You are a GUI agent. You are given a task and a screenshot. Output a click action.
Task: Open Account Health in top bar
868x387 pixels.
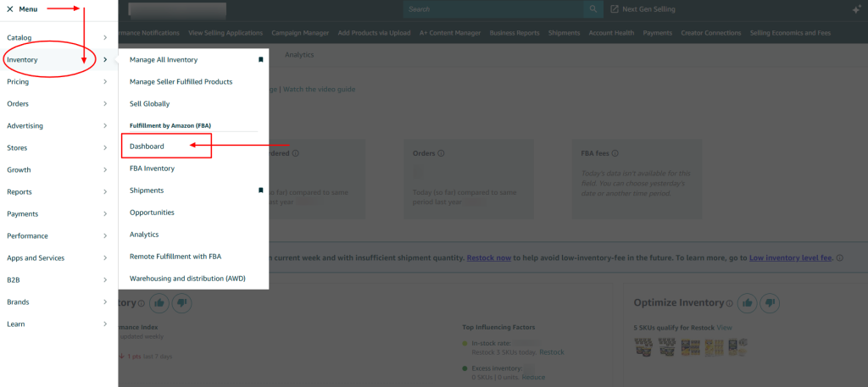tap(611, 33)
